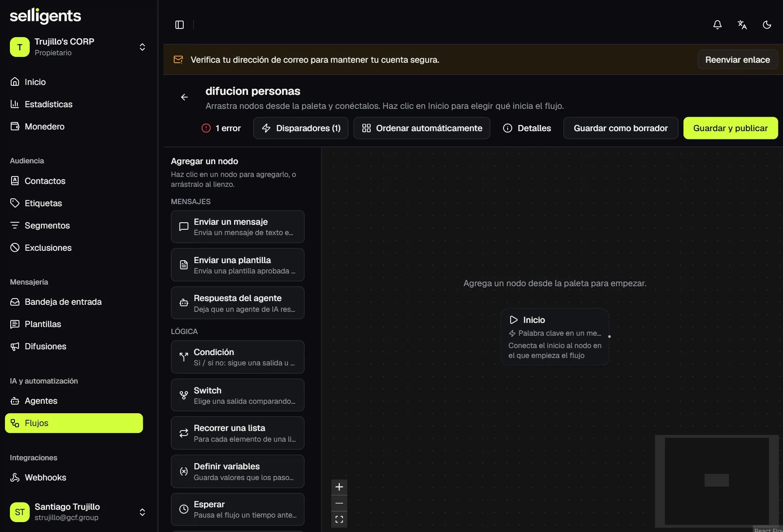
Task: Open Plantillas in the sidebar
Action: [x=74, y=324]
